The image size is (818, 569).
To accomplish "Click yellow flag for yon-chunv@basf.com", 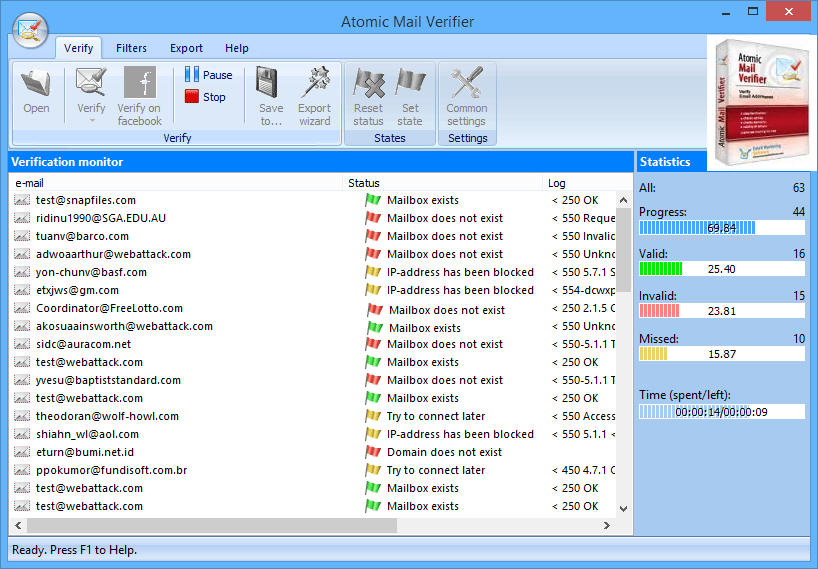I will pyautogui.click(x=373, y=272).
